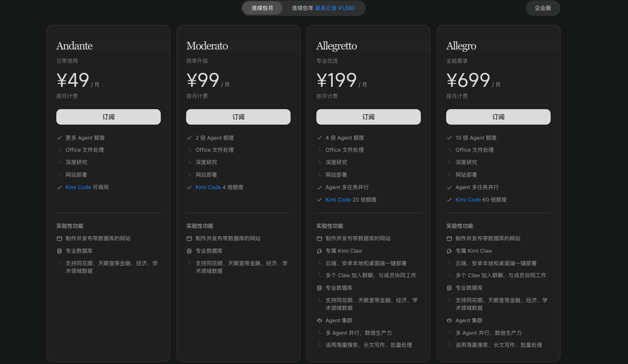628x364 pixels.
Task: Click the 效率升级 subtitle
Action: click(197, 61)
